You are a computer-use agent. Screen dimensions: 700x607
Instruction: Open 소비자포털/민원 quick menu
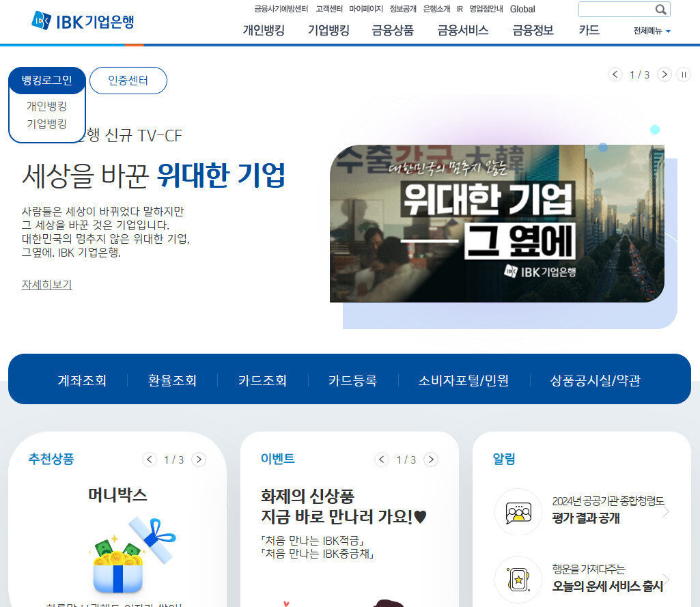pyautogui.click(x=464, y=380)
